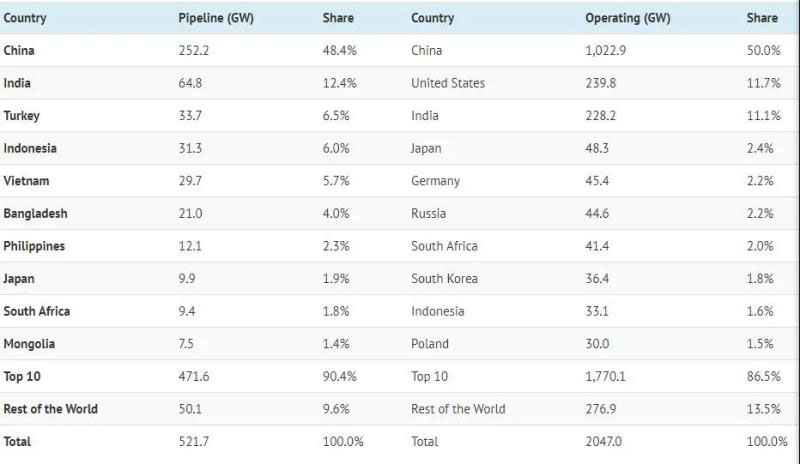Image resolution: width=800 pixels, height=464 pixels.
Task: Select the 276.9 Rest of World value
Action: coord(601,408)
